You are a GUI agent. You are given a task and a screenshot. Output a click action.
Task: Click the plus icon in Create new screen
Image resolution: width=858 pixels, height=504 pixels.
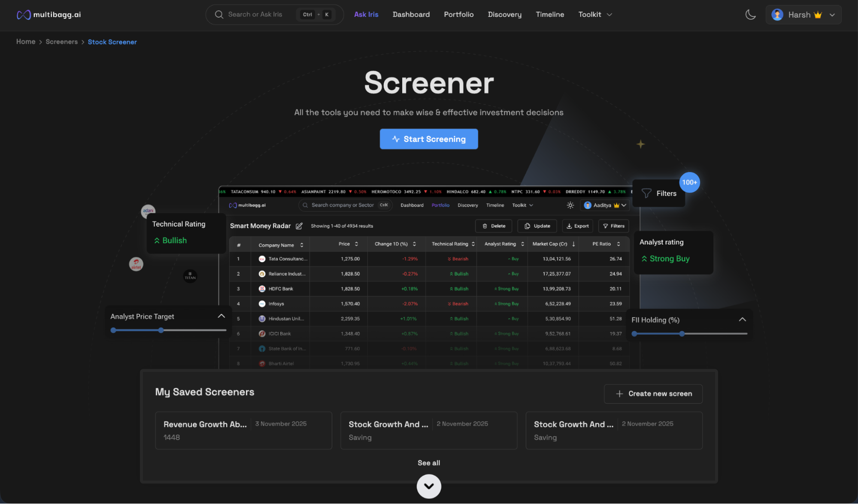[x=619, y=394]
